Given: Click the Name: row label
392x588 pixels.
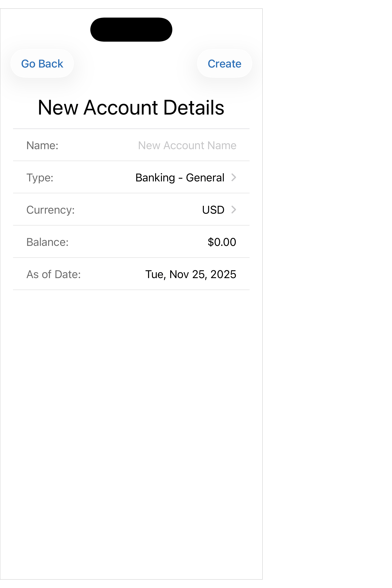Looking at the screenshot, I should [42, 145].
